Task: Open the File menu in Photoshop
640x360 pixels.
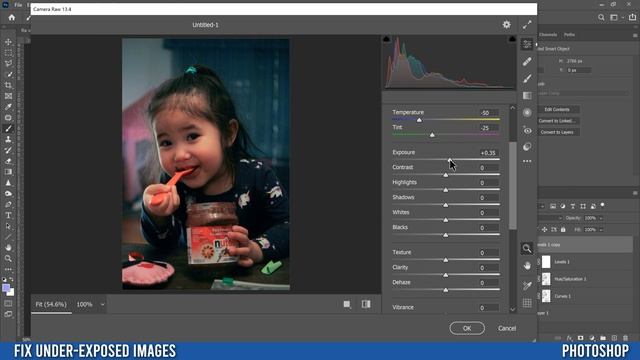Action: coord(18,5)
